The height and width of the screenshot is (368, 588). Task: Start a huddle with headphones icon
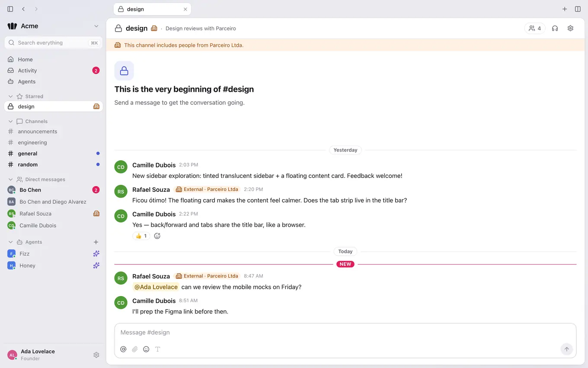[555, 28]
